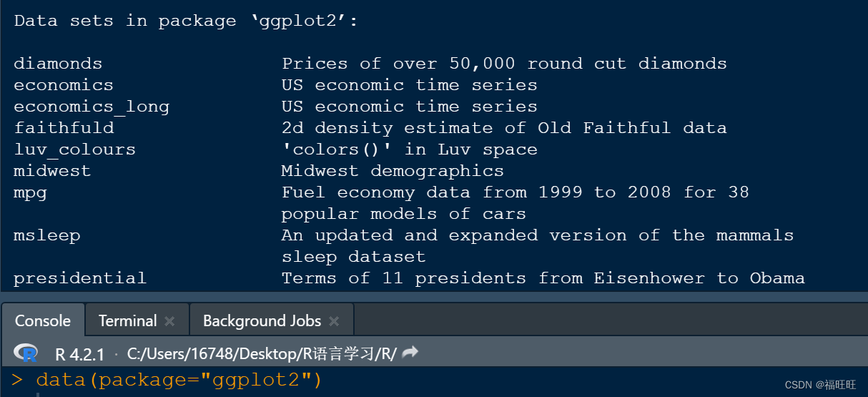Click the 'mpg' dataset name
The height and width of the screenshot is (397, 868).
(x=30, y=194)
